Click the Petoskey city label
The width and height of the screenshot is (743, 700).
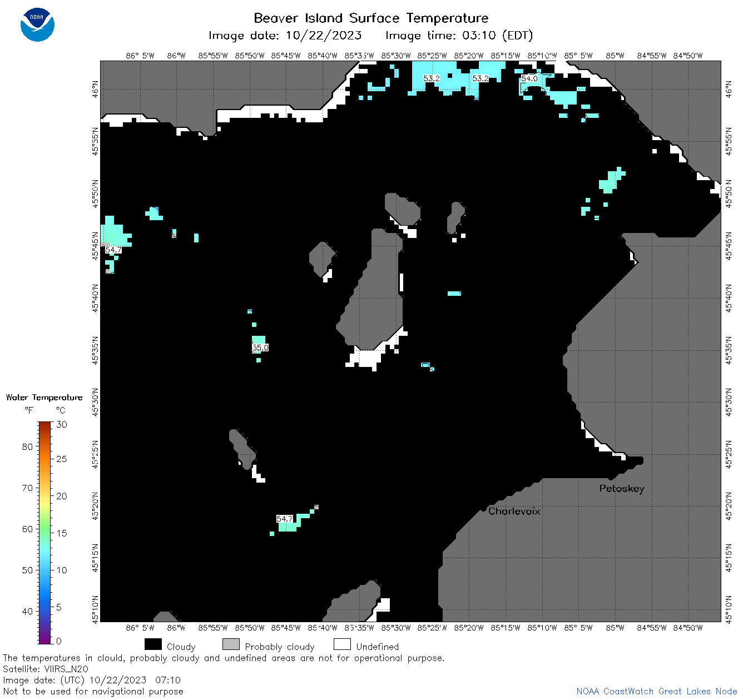click(x=622, y=489)
